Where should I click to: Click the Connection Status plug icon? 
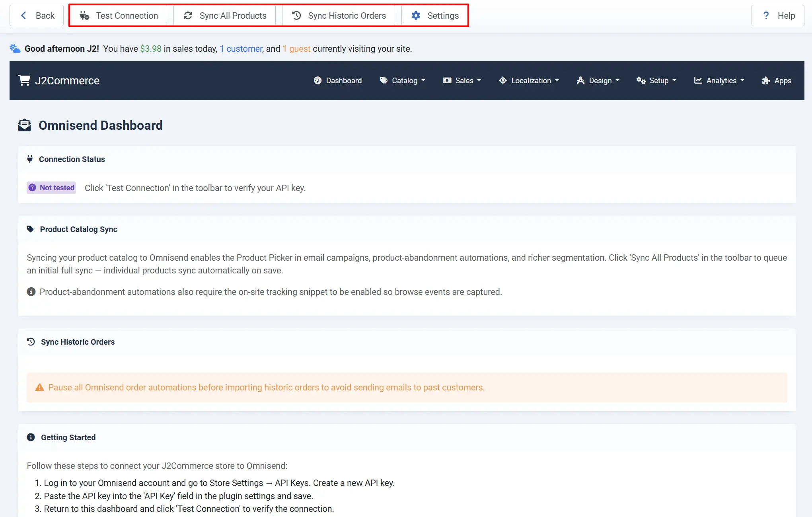click(x=30, y=159)
